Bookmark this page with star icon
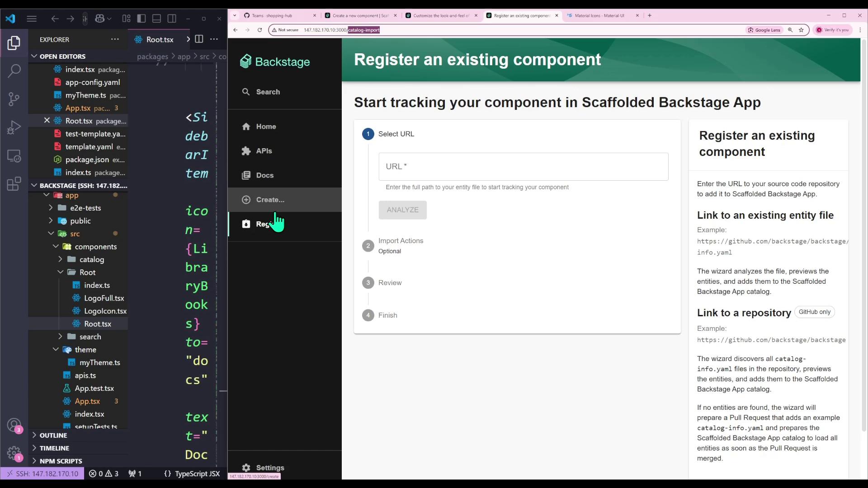Image resolution: width=868 pixels, height=488 pixels. coord(801,30)
